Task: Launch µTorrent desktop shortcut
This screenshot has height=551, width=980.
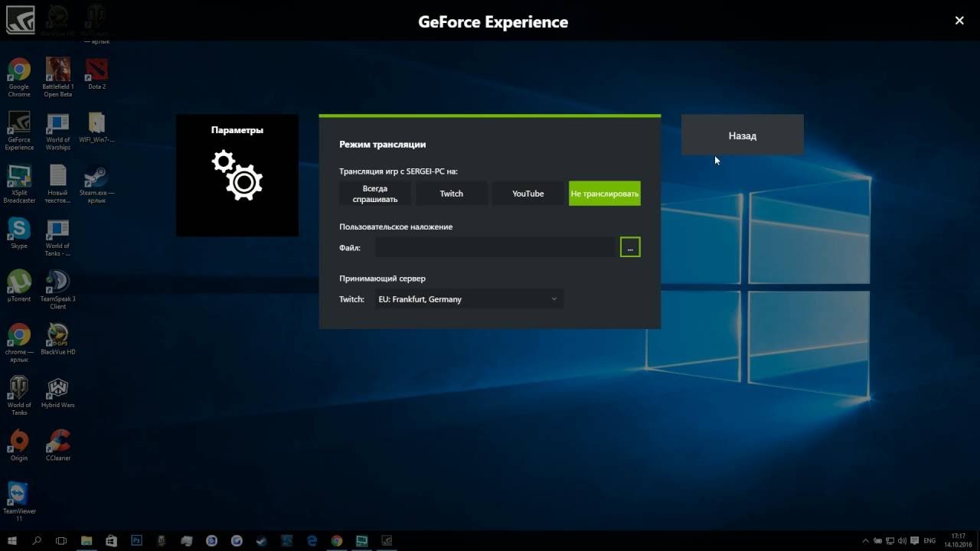Action: tap(19, 286)
